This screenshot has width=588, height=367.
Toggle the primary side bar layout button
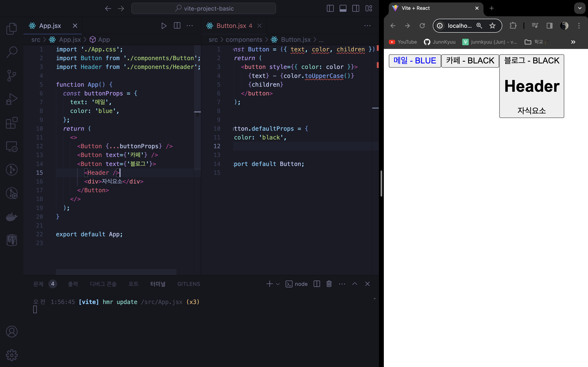pos(330,9)
